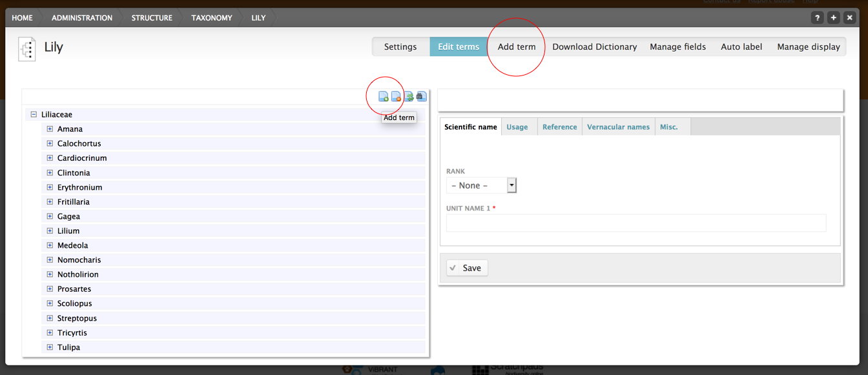Expand the Calochortus node

[x=50, y=143]
